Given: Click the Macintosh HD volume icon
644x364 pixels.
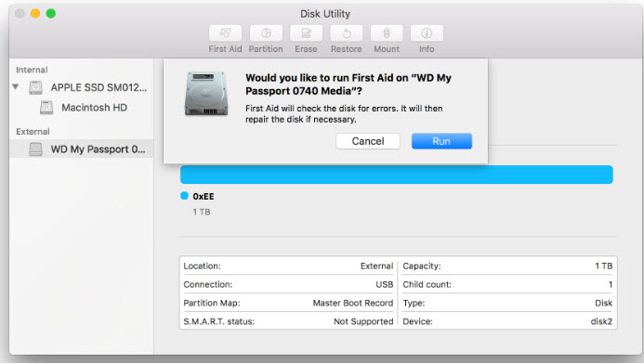Looking at the screenshot, I should (46, 108).
